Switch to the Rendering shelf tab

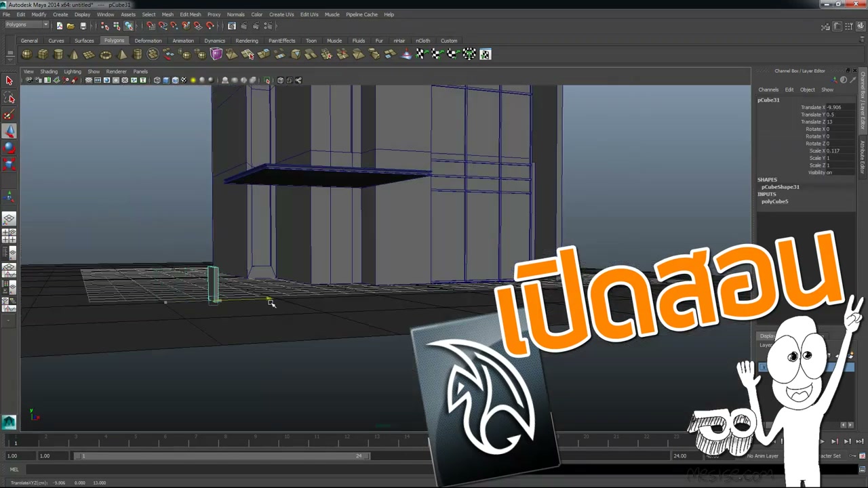[247, 41]
